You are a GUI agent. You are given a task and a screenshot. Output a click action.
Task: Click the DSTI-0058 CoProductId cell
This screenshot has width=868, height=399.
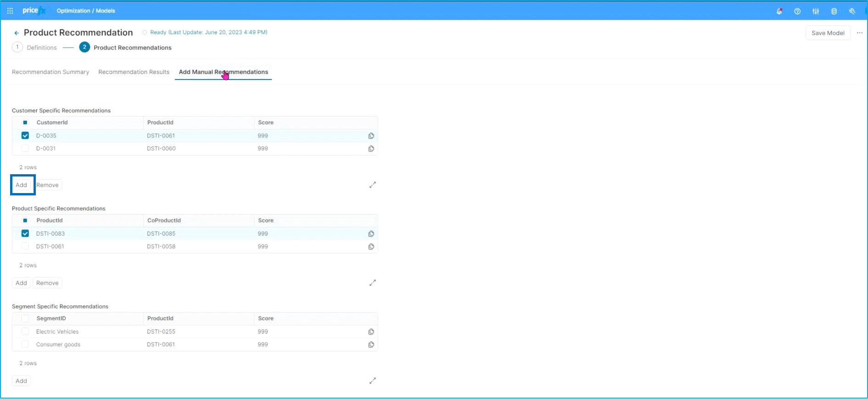pos(161,246)
